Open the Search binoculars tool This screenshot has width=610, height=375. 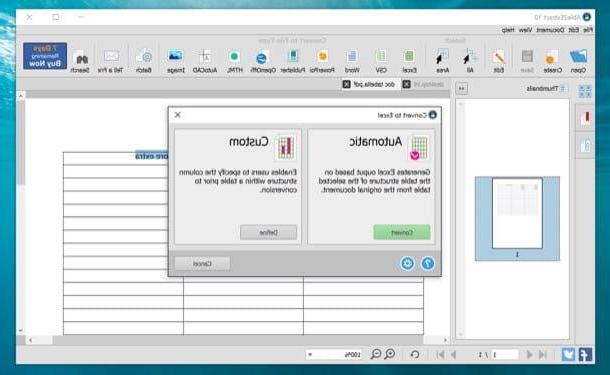coord(81,58)
